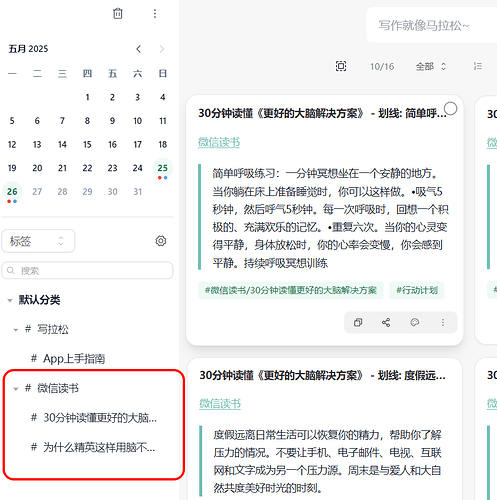Open the 全部 filter dropdown
Image resolution: width=497 pixels, height=500 pixels.
point(430,66)
